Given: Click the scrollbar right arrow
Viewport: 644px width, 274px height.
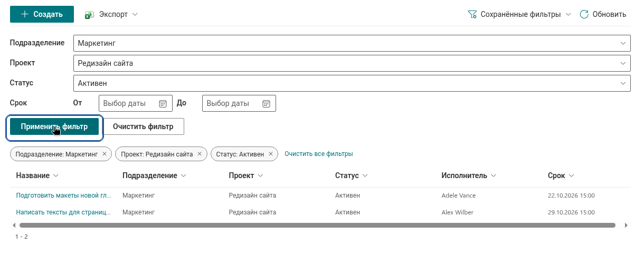Looking at the screenshot, I should point(626,225).
